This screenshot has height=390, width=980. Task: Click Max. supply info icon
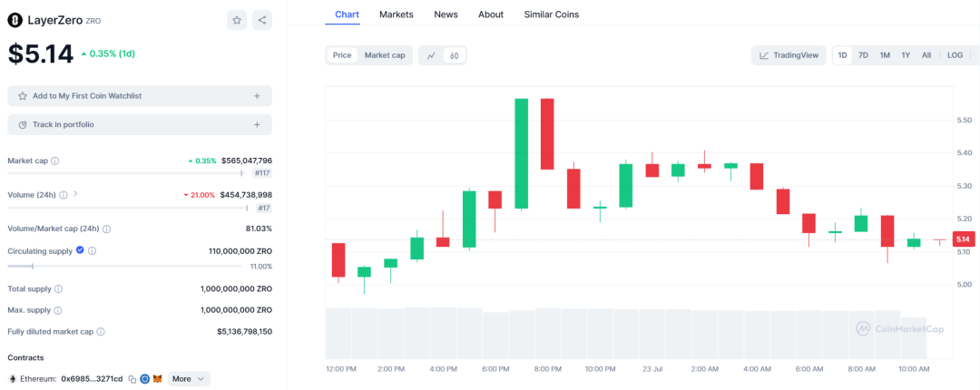[x=57, y=310]
